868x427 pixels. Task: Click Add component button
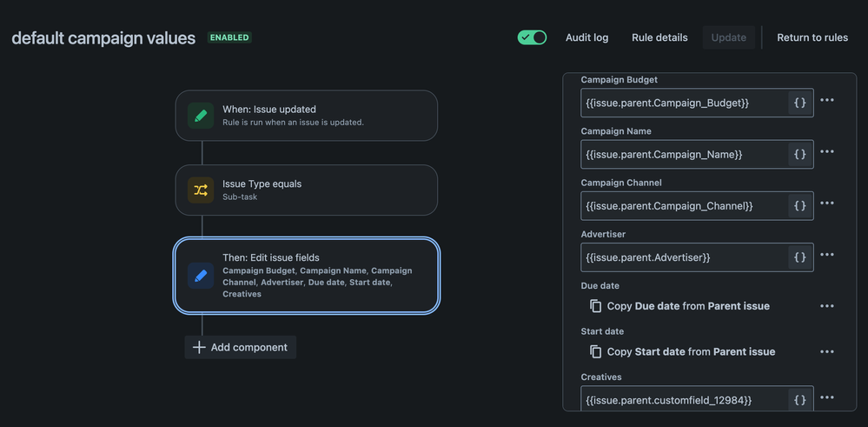pyautogui.click(x=241, y=347)
